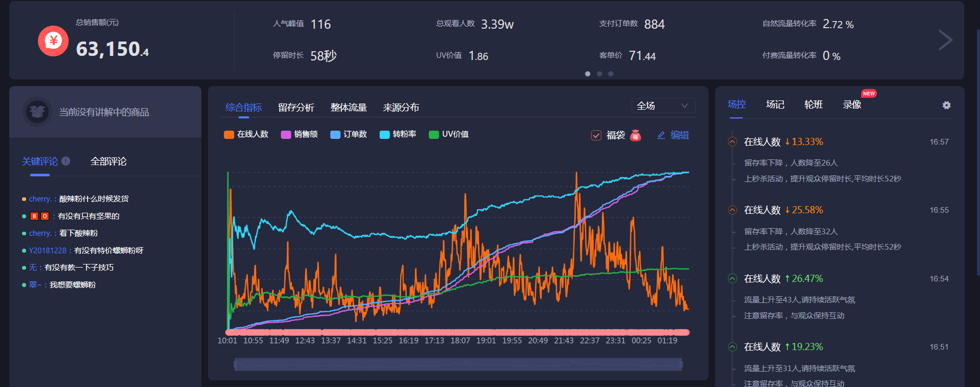
Task: Click the cherry. username on 酸辣粉什么时候发货
Action: click(41, 199)
